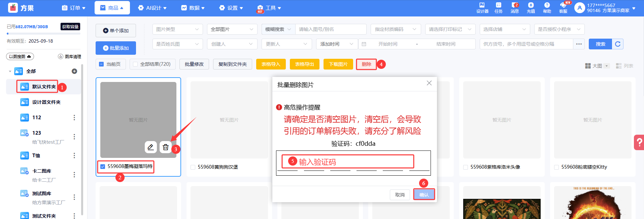Click the trash icon on the first image
Viewport: 644px width, 219px height.
(x=165, y=147)
